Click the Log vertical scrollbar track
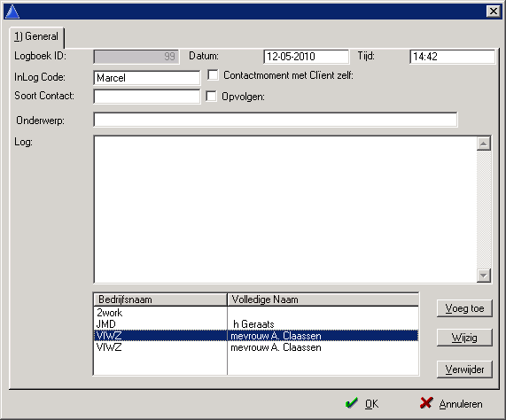 [484, 210]
